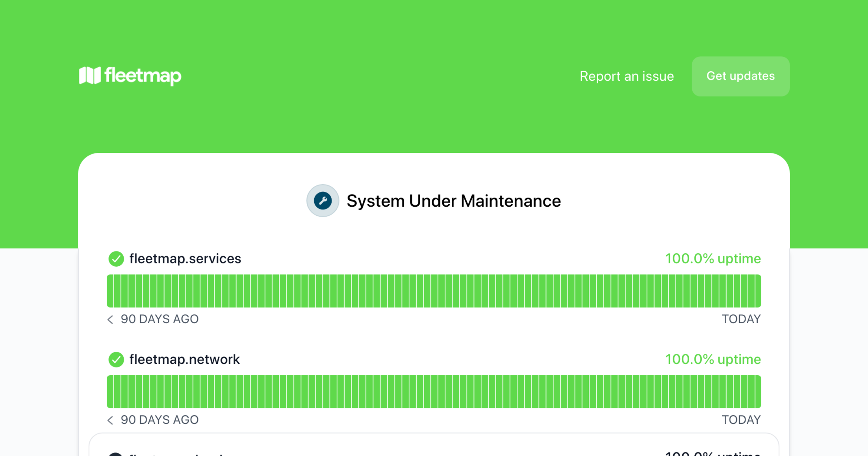This screenshot has width=868, height=456.
Task: Click the partially visible third service status icon
Action: pyautogui.click(x=115, y=454)
